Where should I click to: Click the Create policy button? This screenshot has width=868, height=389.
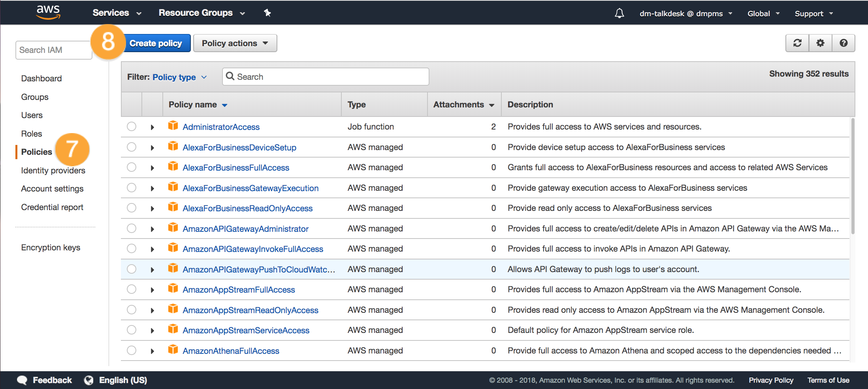[x=156, y=43]
